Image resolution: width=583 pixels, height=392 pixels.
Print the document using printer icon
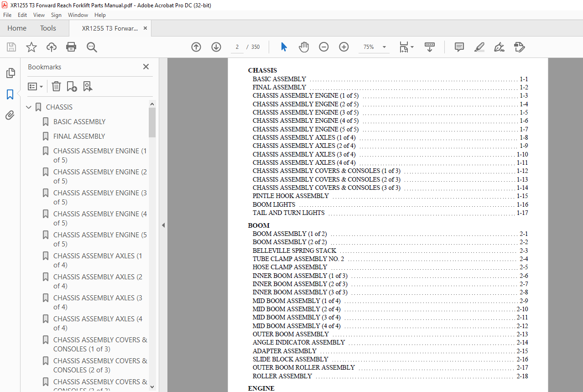pos(71,47)
